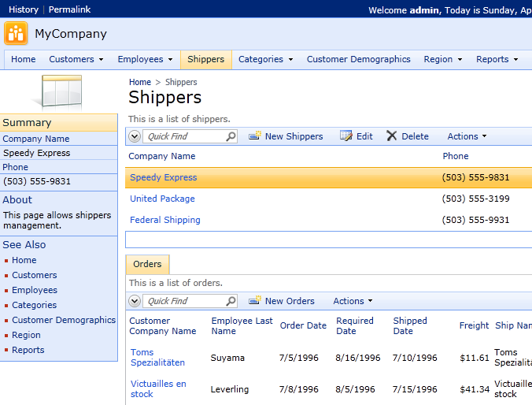Viewport: 532px width, 405px height.
Task: Click the Delete button label
Action: tap(415, 136)
